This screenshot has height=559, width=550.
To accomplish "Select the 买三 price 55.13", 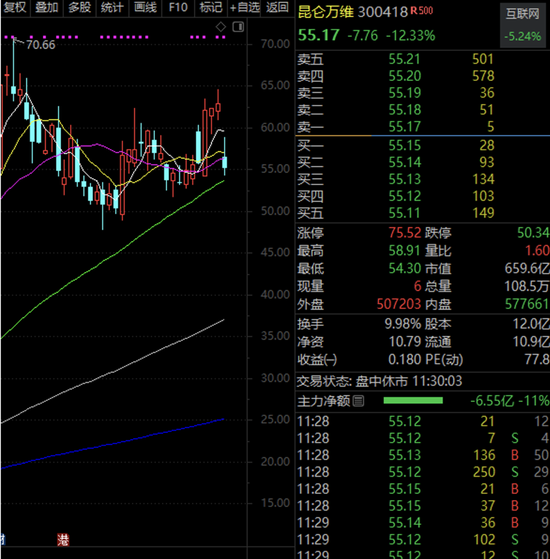I will (x=405, y=179).
